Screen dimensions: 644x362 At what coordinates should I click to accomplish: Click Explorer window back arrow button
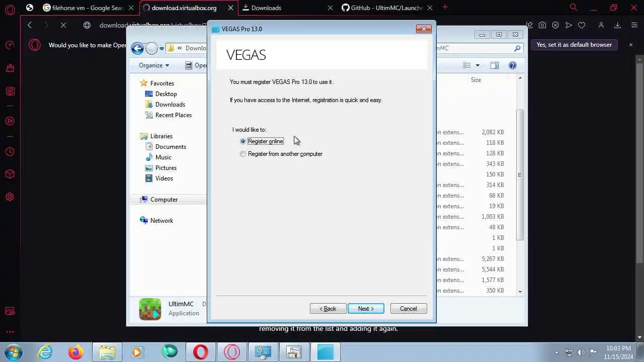pyautogui.click(x=137, y=48)
